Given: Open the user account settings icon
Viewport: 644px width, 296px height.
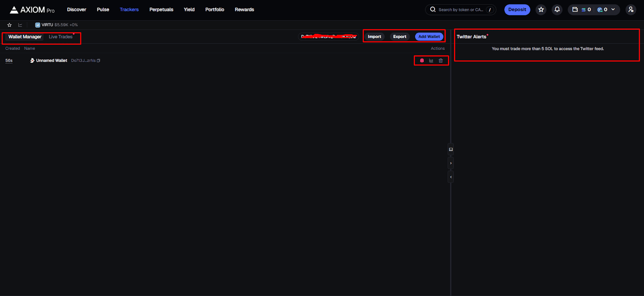Looking at the screenshot, I should click(x=631, y=10).
